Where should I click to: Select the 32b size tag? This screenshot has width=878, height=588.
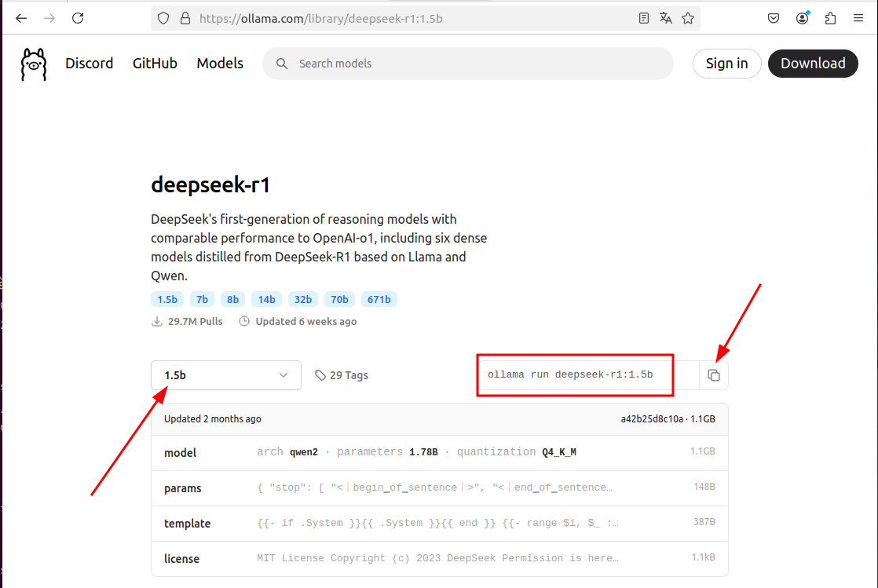(x=303, y=300)
